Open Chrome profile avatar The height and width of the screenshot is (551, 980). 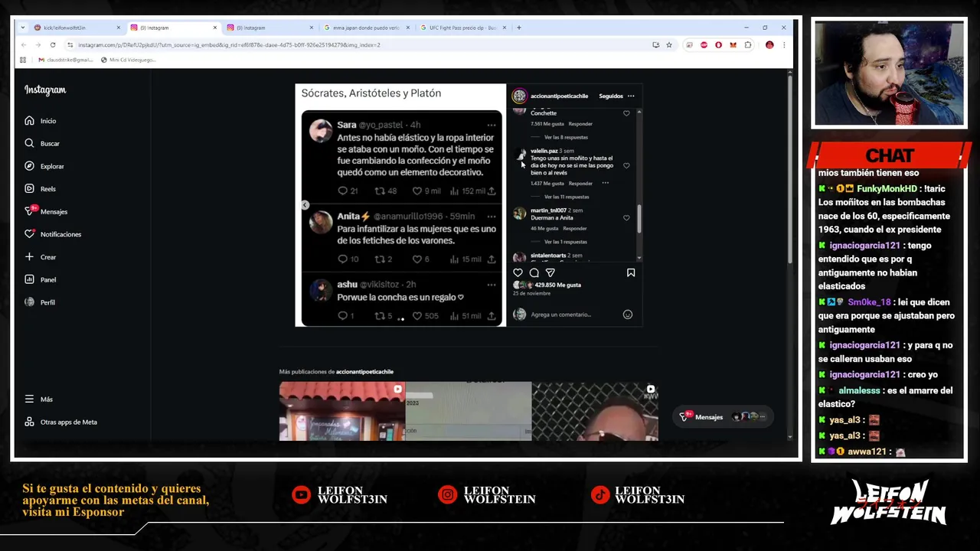tap(769, 45)
